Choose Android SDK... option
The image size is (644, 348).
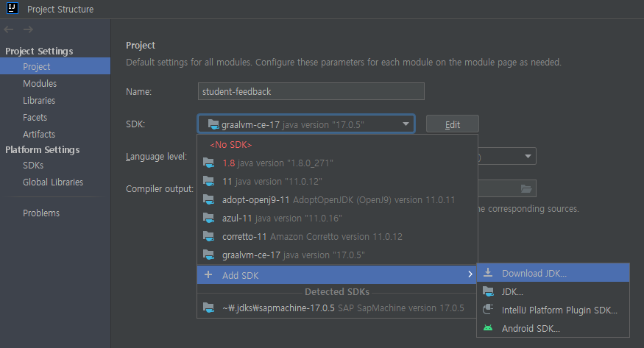click(553, 328)
